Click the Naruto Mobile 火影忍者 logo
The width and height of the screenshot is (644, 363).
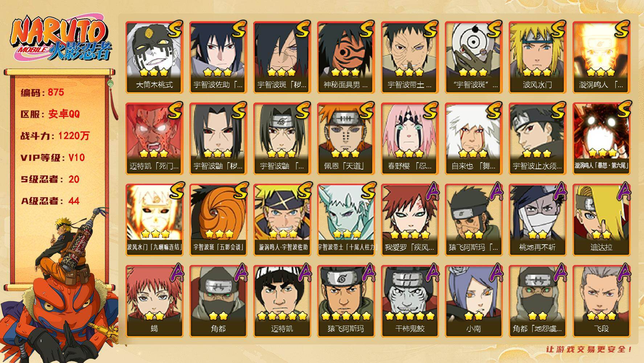pos(60,39)
